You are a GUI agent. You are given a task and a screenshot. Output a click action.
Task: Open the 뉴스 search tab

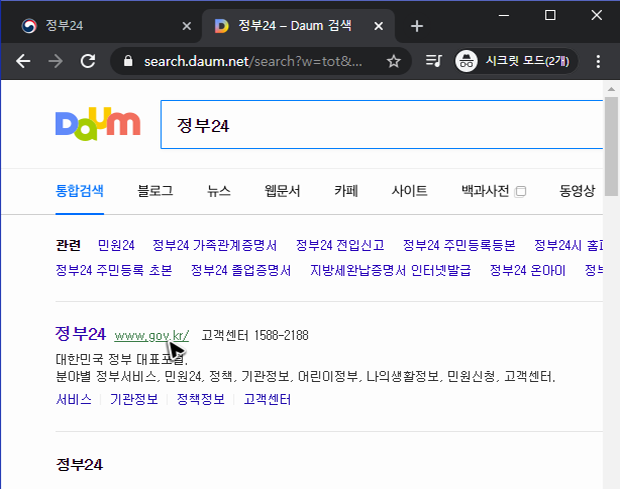point(219,191)
